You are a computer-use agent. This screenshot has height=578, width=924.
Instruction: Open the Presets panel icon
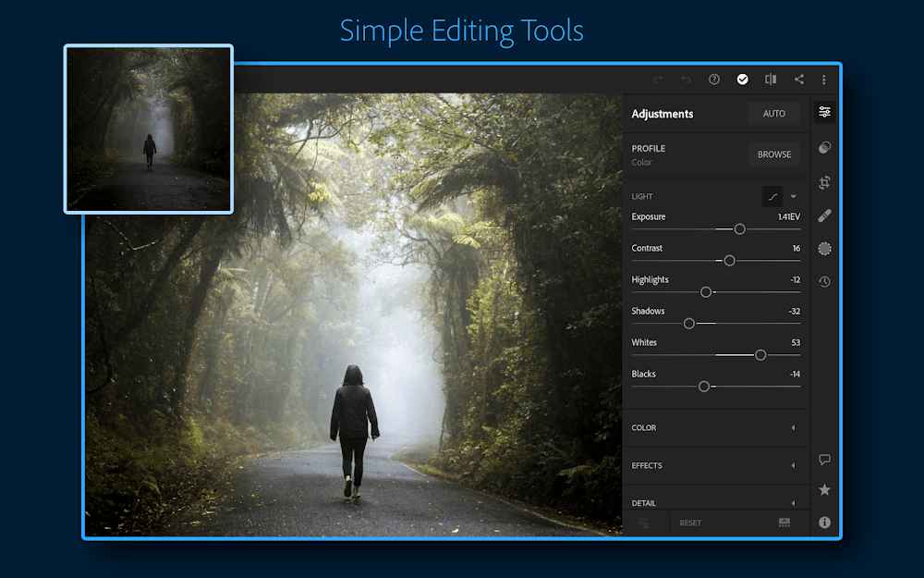pos(823,146)
